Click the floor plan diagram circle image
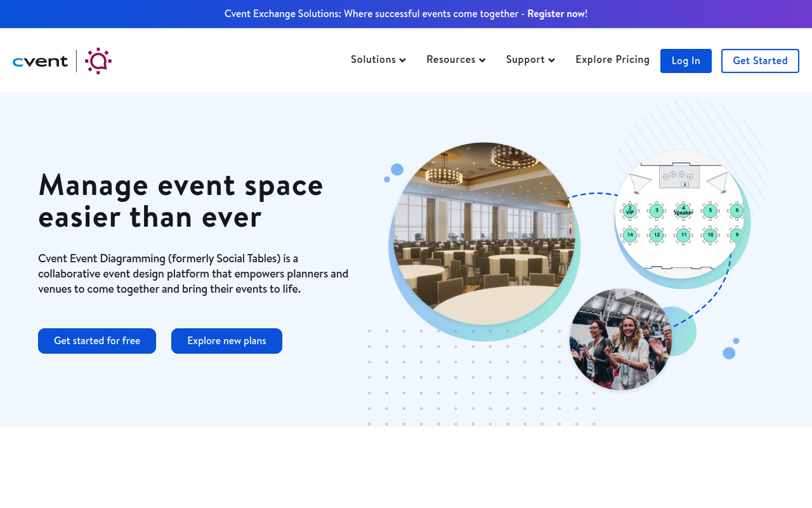 pyautogui.click(x=679, y=215)
